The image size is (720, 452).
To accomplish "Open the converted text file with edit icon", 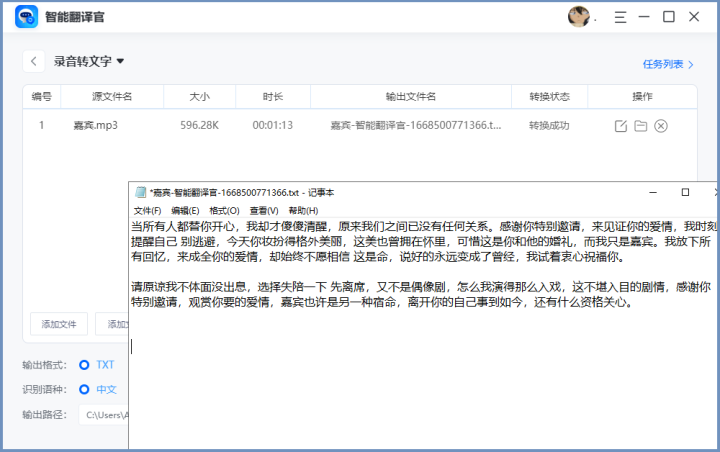I will pos(621,126).
